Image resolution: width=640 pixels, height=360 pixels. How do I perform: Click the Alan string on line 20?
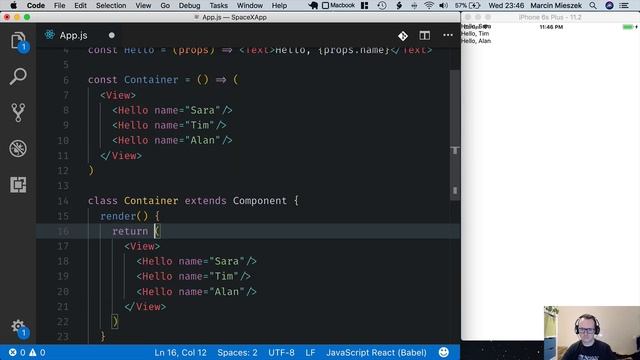coord(227,292)
